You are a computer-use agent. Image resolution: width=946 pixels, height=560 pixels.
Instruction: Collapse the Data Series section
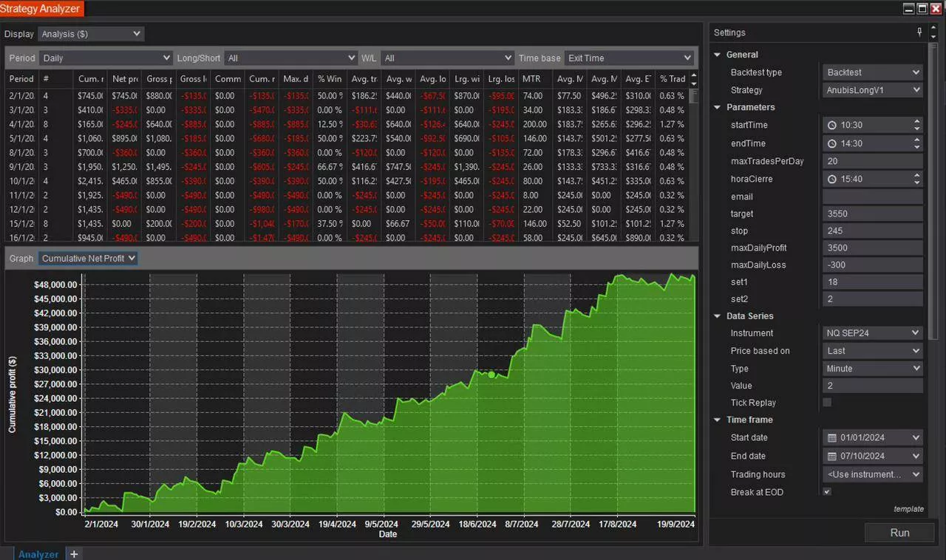point(717,316)
